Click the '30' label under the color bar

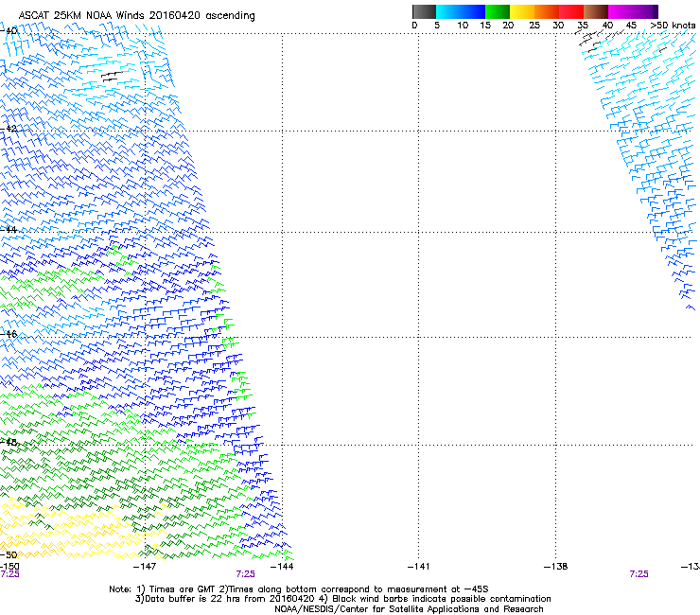click(558, 26)
